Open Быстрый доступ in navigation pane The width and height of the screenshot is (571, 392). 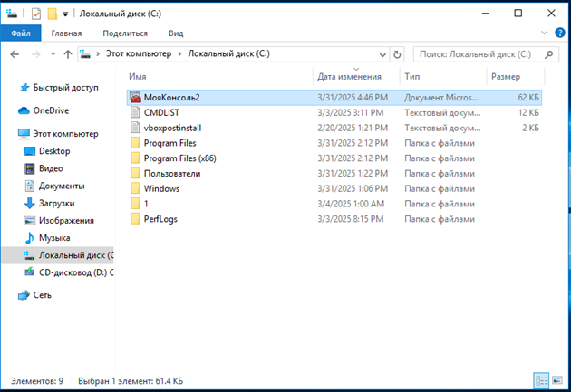65,88
